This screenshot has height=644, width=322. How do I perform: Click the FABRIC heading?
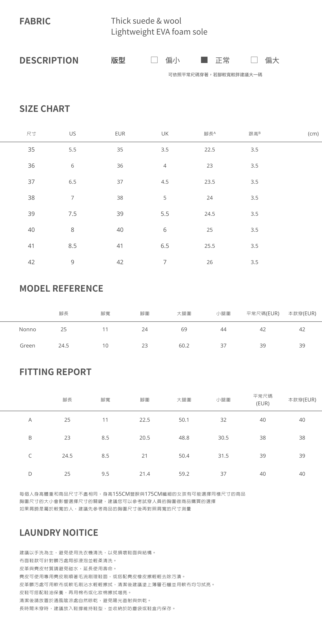(x=35, y=21)
